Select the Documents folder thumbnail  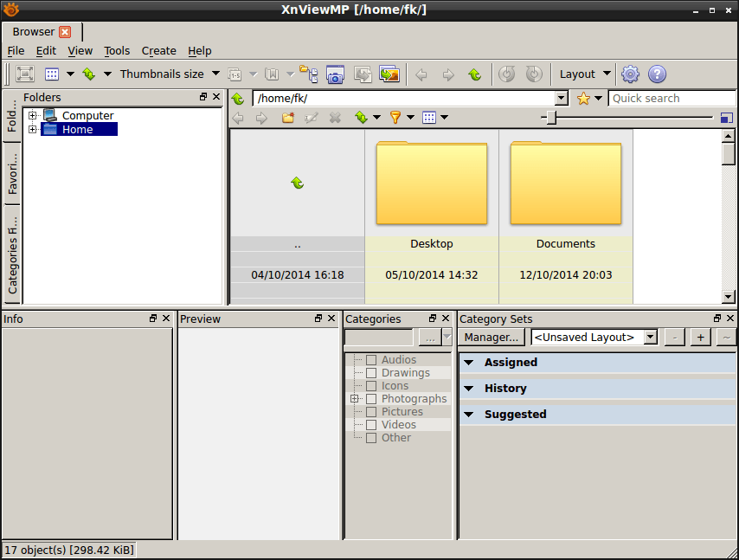(x=566, y=184)
